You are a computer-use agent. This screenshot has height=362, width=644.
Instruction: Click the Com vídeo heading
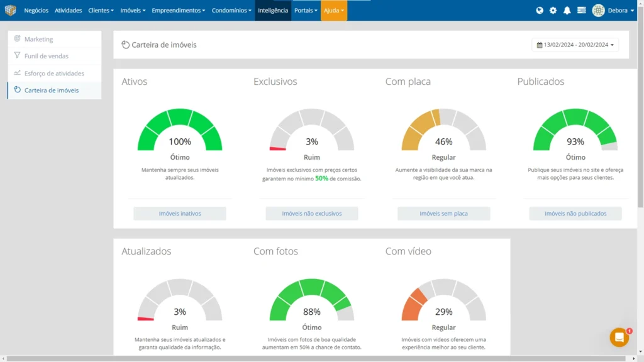pyautogui.click(x=408, y=251)
